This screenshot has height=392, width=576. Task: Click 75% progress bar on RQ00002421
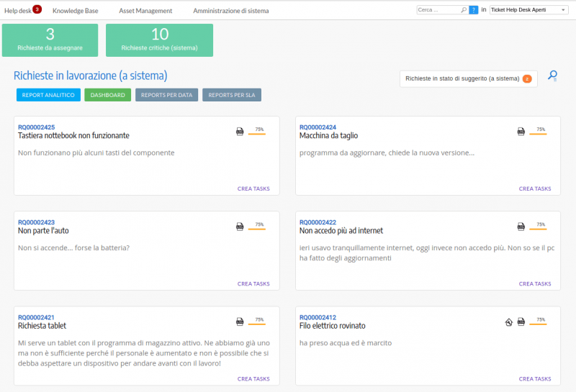coord(257,322)
